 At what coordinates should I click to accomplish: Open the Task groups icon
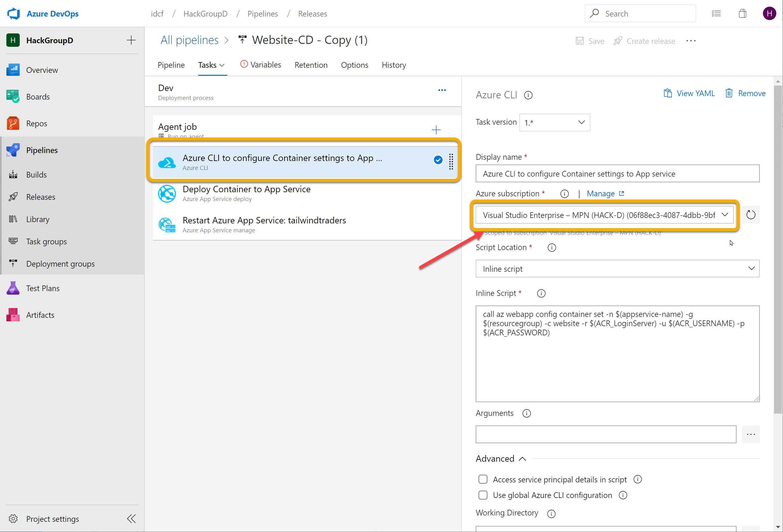[x=13, y=241]
